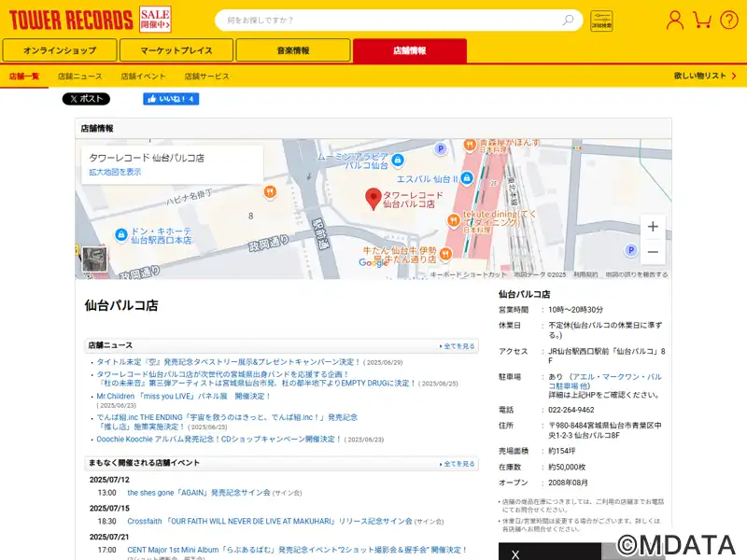747x560 pixels.
Task: Click the phone number 022-264-9462
Action: click(571, 410)
